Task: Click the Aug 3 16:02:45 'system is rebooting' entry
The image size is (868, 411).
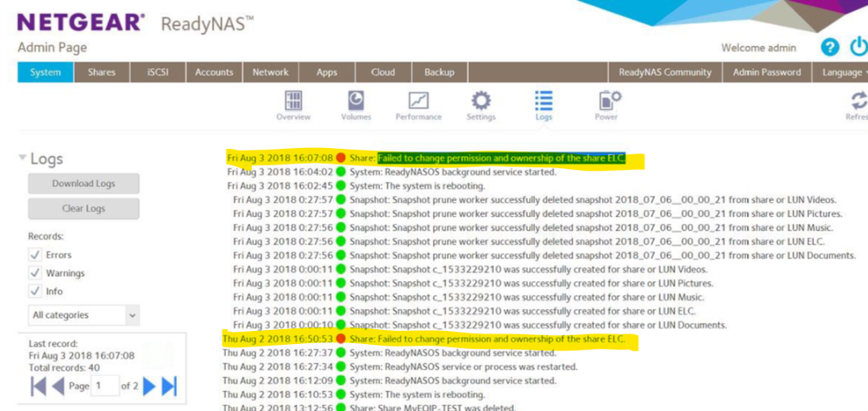Action: [417, 185]
